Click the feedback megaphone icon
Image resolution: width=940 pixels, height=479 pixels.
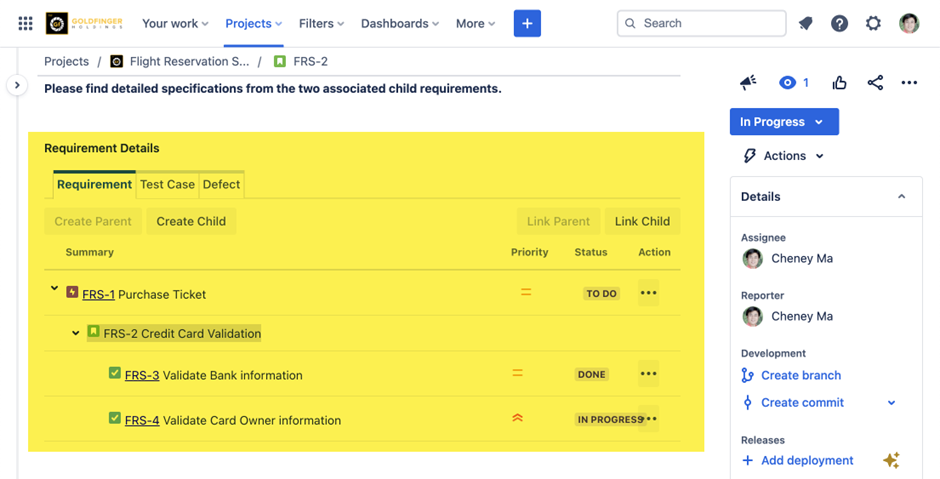[748, 83]
